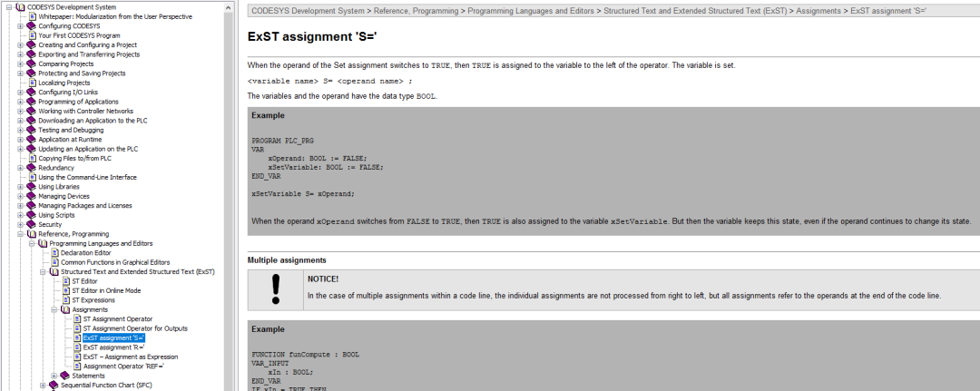The width and height of the screenshot is (980, 391).
Task: Click the page icon next to ST Editor
Action: tap(66, 281)
